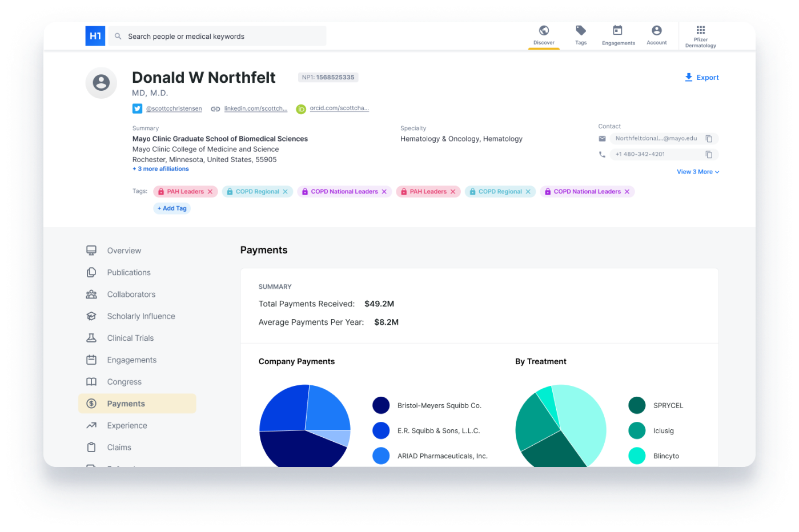Show 3 more affiliations
This screenshot has height=532, width=799.
[160, 169]
